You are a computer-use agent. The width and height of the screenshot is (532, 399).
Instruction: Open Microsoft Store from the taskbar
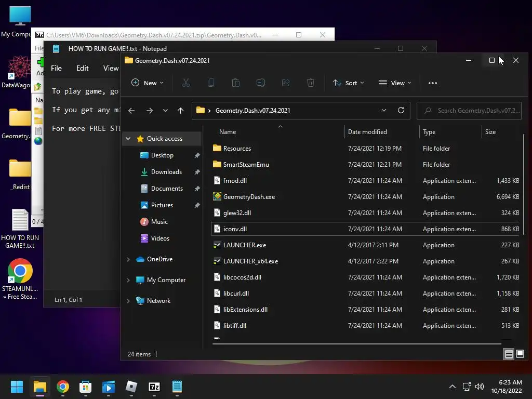pos(86,387)
